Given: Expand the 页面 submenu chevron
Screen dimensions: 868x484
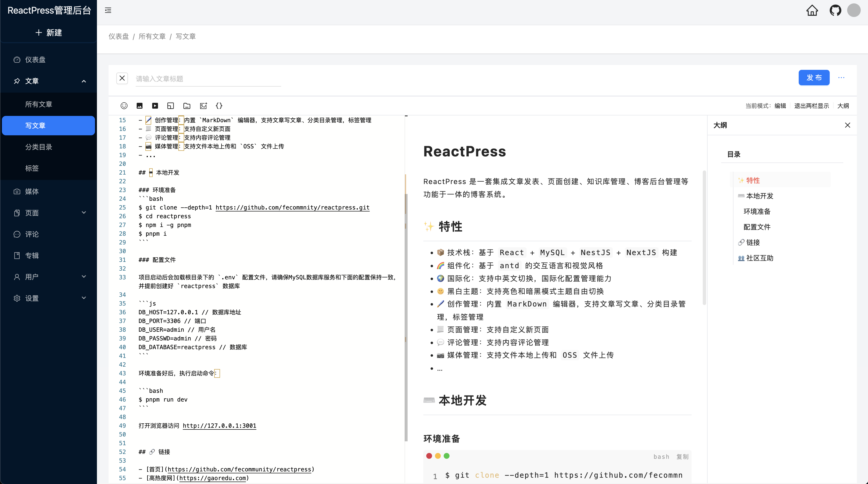Looking at the screenshot, I should tap(84, 212).
